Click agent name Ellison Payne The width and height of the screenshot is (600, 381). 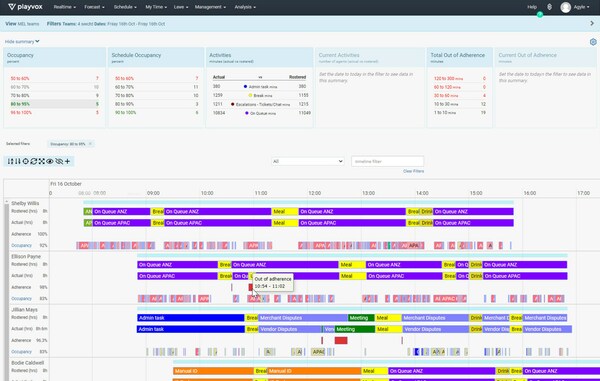pyautogui.click(x=26, y=256)
